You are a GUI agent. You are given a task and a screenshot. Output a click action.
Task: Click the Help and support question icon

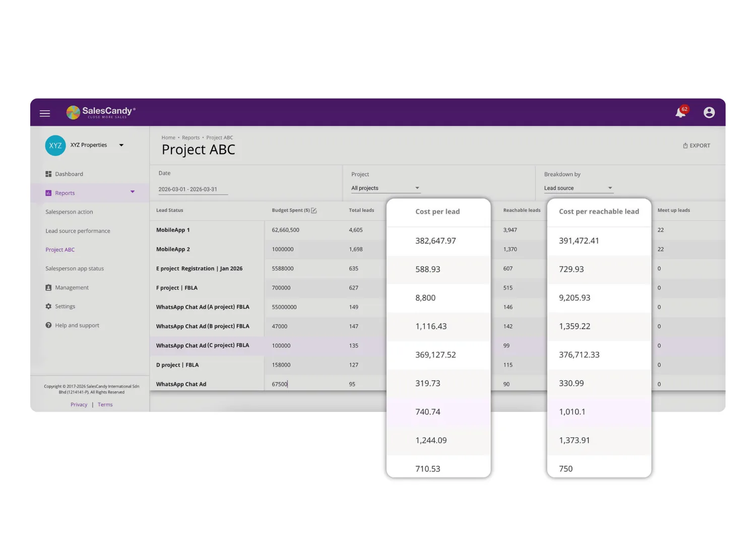pyautogui.click(x=48, y=325)
